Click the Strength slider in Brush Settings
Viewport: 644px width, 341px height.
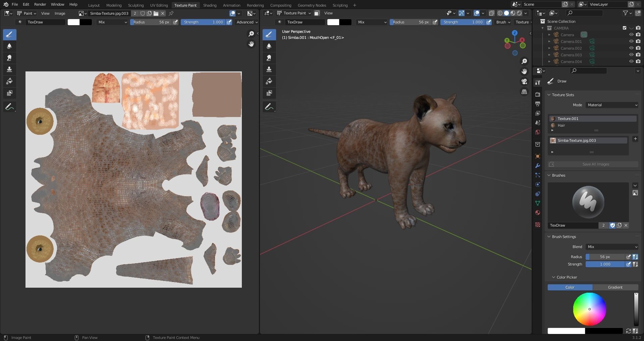tap(605, 264)
